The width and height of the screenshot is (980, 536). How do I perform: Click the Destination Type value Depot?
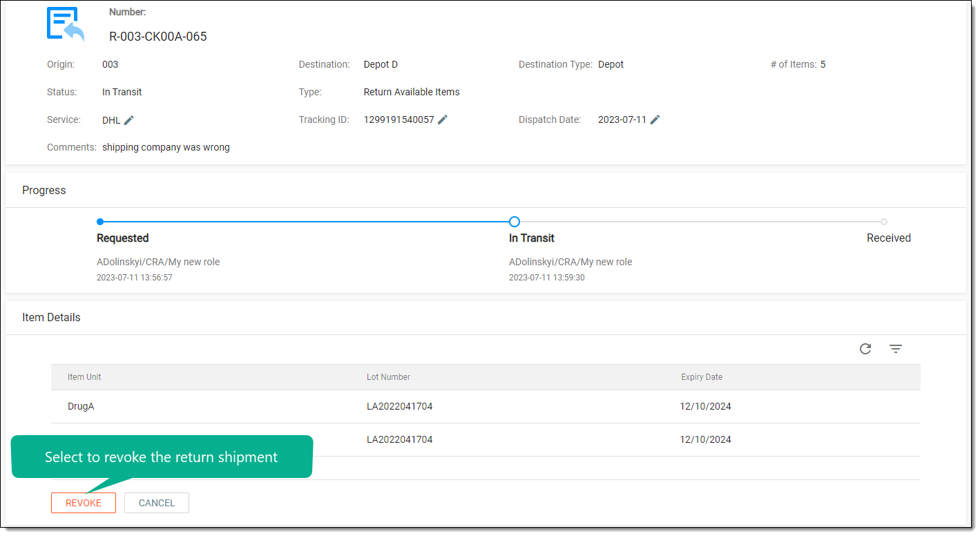611,64
